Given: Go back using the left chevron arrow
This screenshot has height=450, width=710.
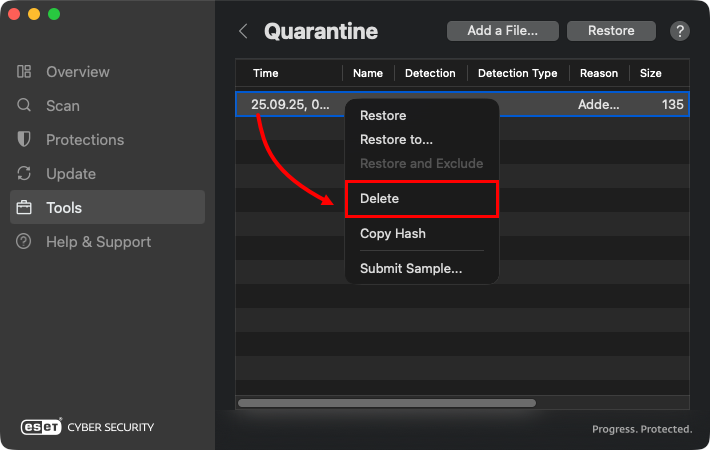Looking at the screenshot, I should tap(243, 31).
